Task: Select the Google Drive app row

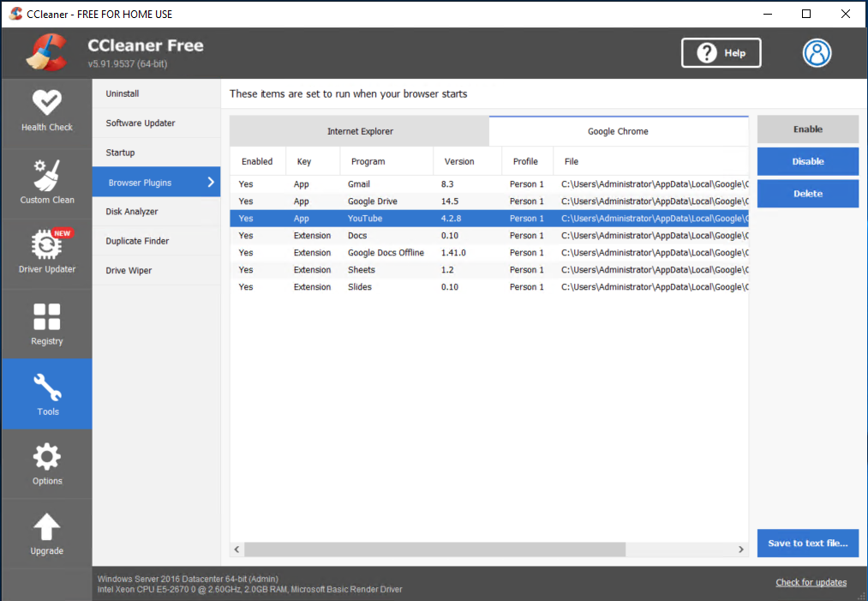Action: tap(489, 201)
